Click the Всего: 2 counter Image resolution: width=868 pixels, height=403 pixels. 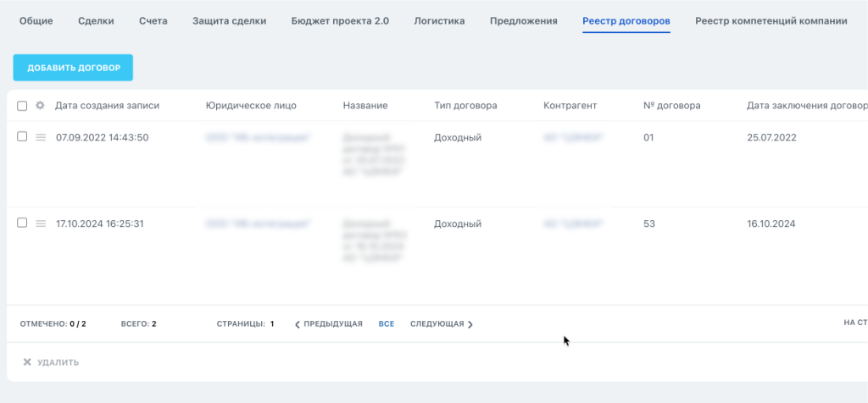[138, 324]
